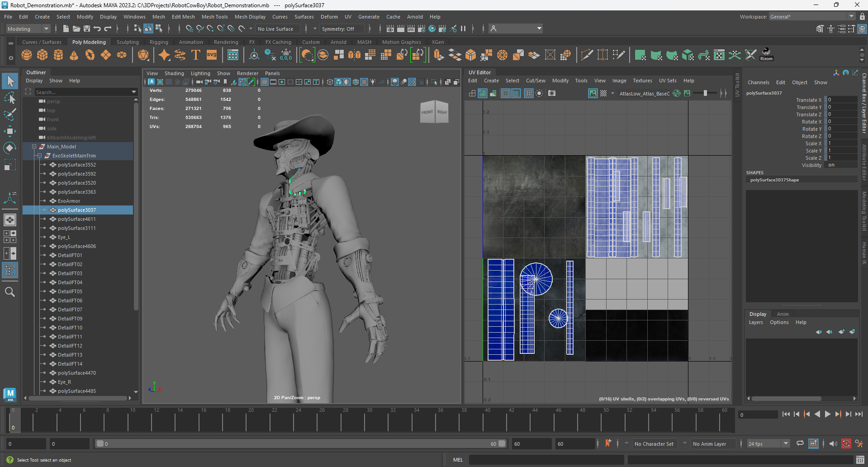Click the No Live Surface field
Image resolution: width=868 pixels, height=467 pixels.
pos(275,29)
